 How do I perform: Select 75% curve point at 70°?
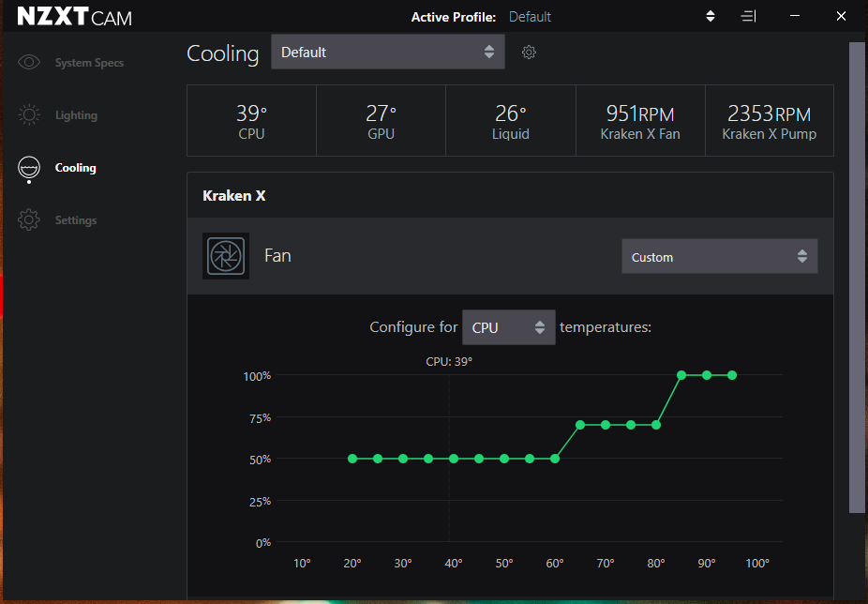(606, 425)
